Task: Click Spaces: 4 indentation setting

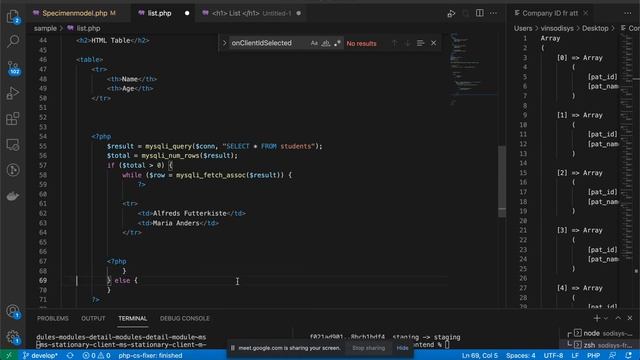Action: pos(520,356)
